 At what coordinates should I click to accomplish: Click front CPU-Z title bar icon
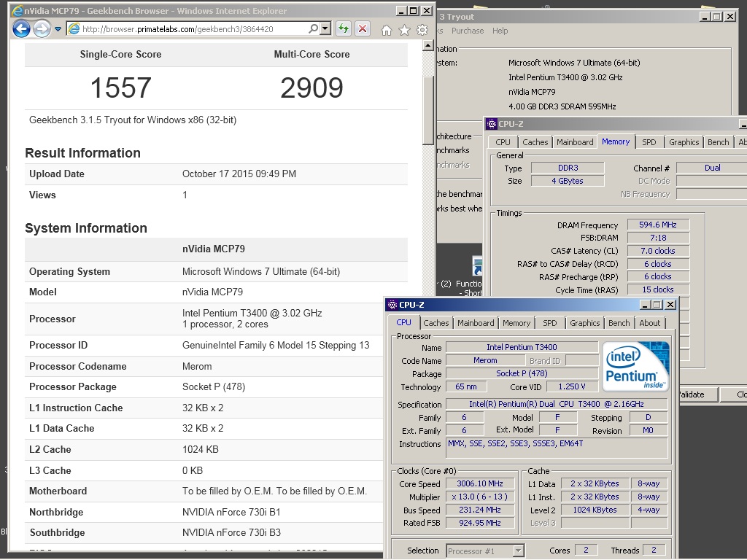pyautogui.click(x=392, y=305)
